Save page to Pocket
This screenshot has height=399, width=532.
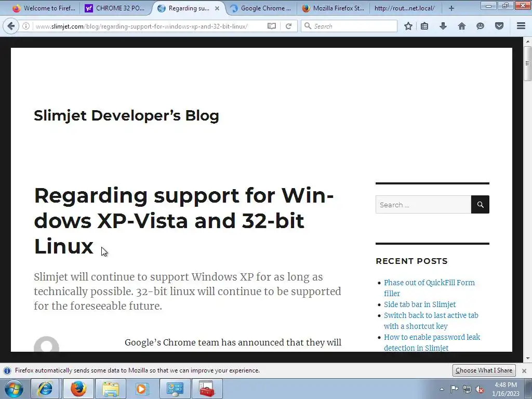499,26
